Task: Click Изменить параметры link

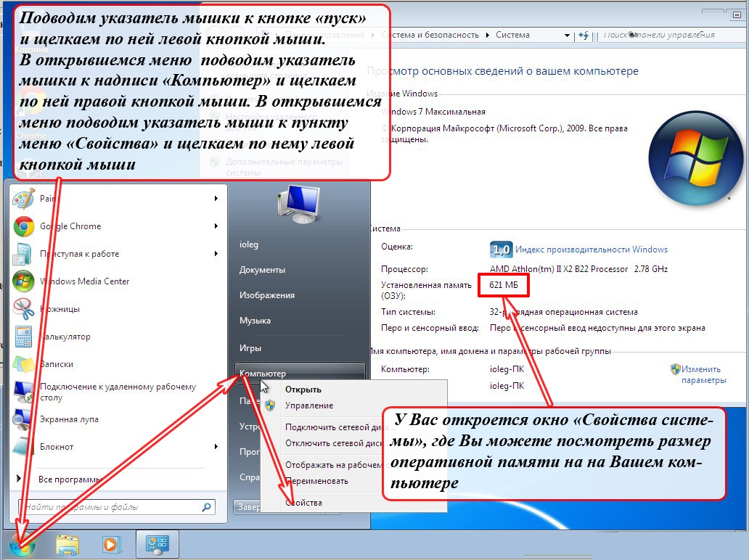Action: coord(703,375)
